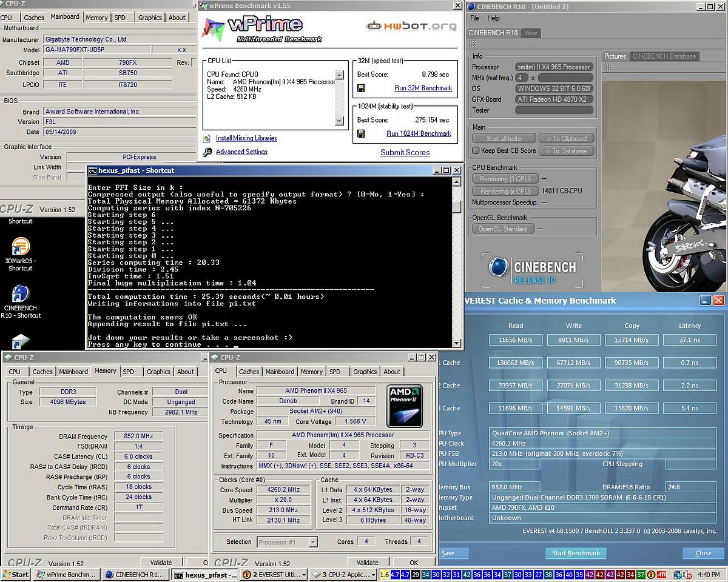Click OK in the CPU-Z processor window
728x582 pixels.
point(414,563)
